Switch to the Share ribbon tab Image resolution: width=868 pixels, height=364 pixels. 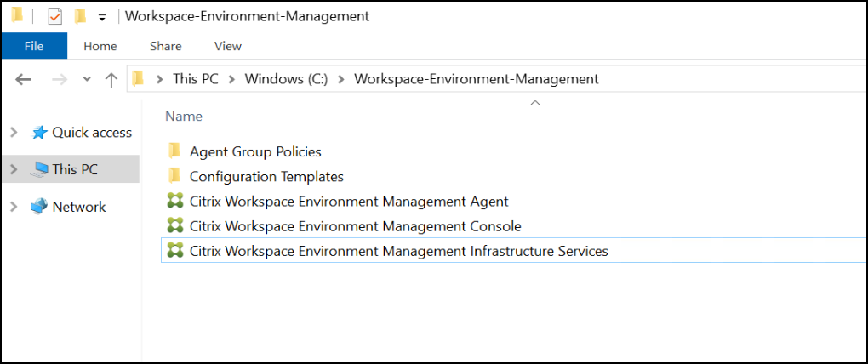pyautogui.click(x=165, y=46)
